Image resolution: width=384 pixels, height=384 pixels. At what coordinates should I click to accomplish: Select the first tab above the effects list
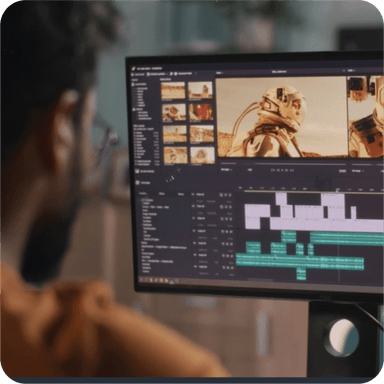[x=143, y=193]
